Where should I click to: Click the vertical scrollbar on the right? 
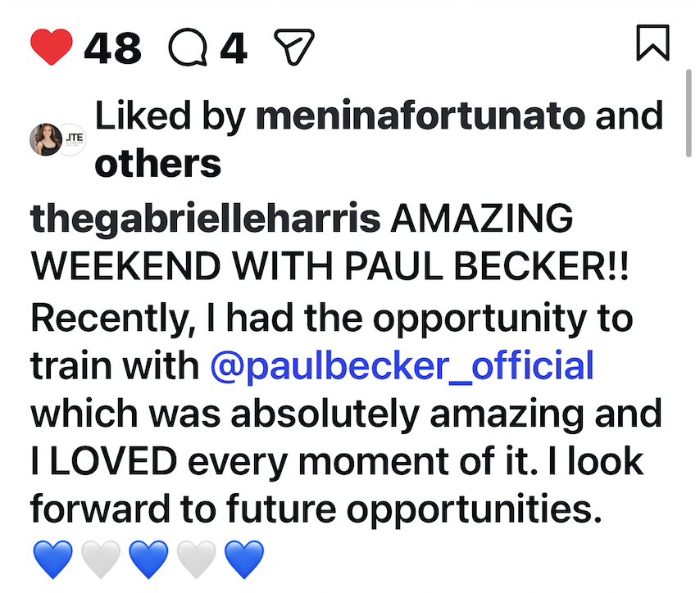click(690, 115)
